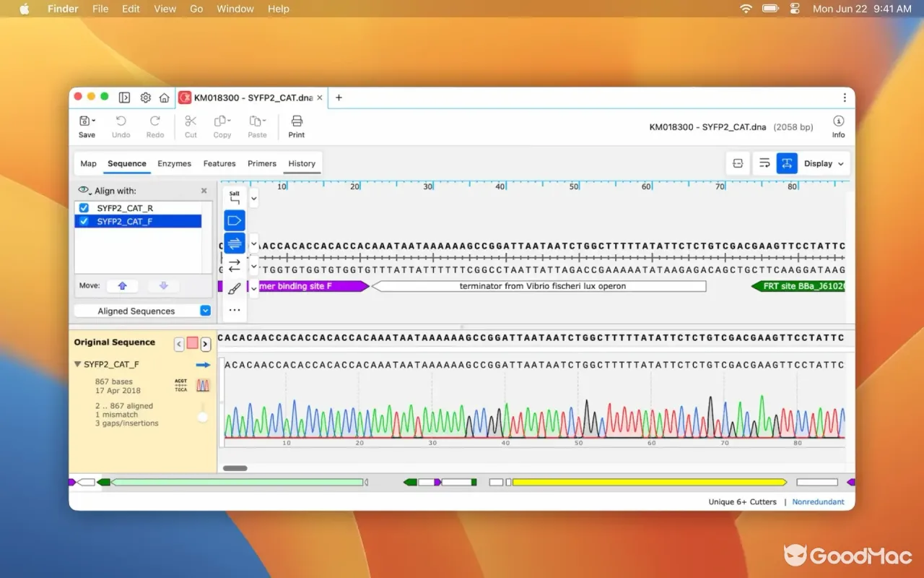Image resolution: width=924 pixels, height=578 pixels.
Task: Click the Nonredundant link
Action: (819, 501)
